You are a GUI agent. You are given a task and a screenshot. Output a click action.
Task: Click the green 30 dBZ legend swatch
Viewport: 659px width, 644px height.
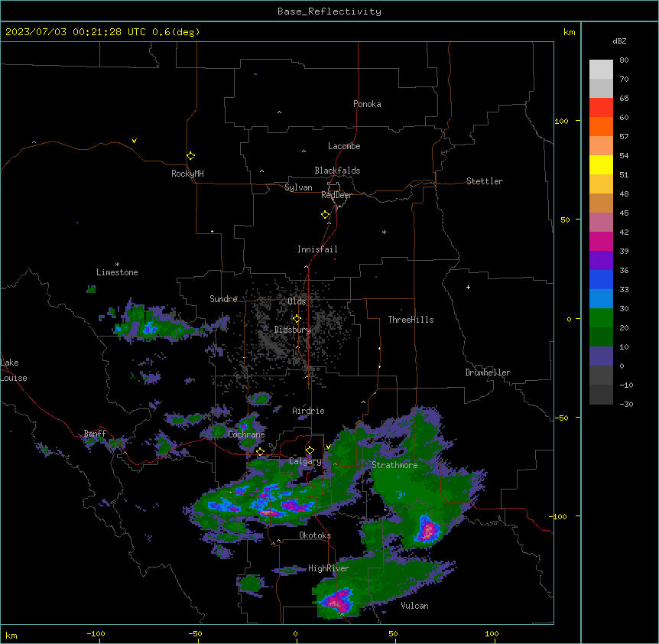[601, 318]
